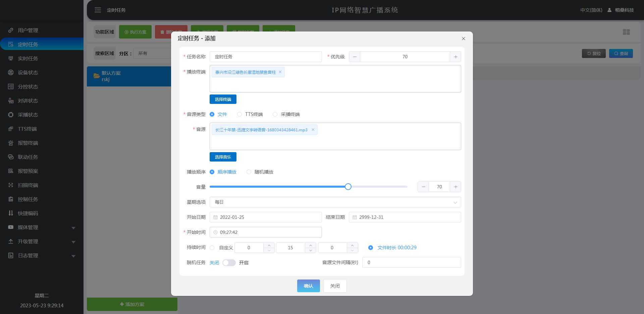This screenshot has width=644, height=314.
Task: Click the 结束日期 field showing 2999-12-31
Action: pos(405,217)
